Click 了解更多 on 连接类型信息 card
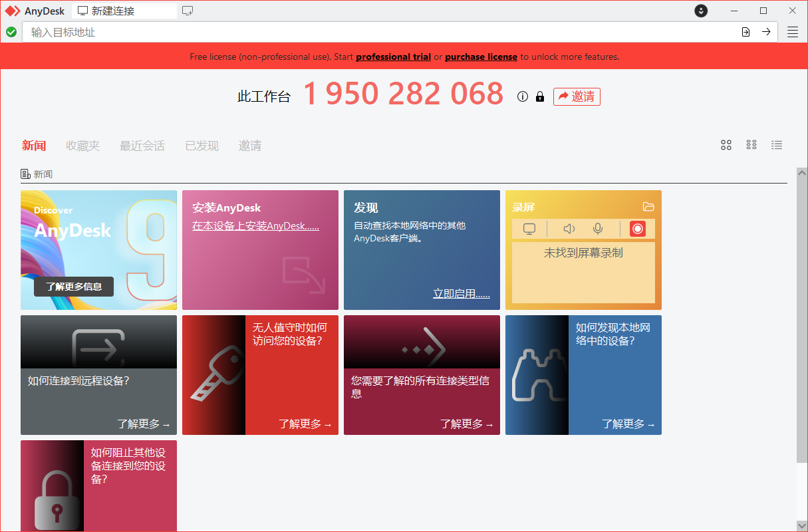The image size is (808, 532). (467, 424)
